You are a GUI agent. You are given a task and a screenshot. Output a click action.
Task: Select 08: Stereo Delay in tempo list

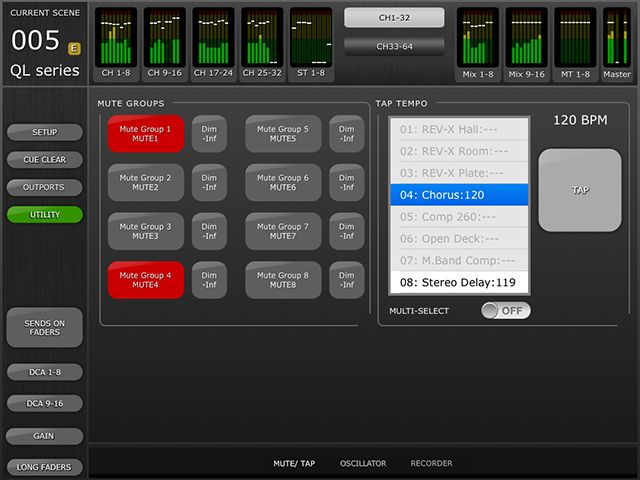[459, 283]
